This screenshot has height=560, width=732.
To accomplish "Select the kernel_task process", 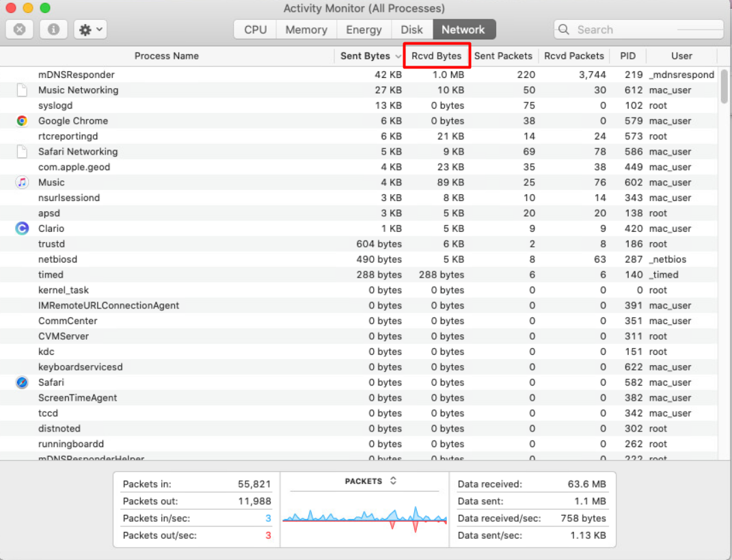I will (x=359, y=290).
